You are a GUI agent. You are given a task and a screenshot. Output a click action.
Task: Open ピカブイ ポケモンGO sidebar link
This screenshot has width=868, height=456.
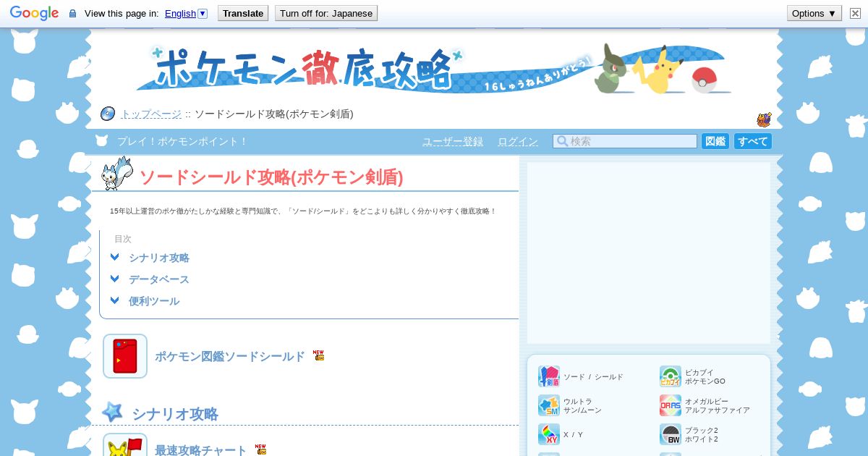705,377
